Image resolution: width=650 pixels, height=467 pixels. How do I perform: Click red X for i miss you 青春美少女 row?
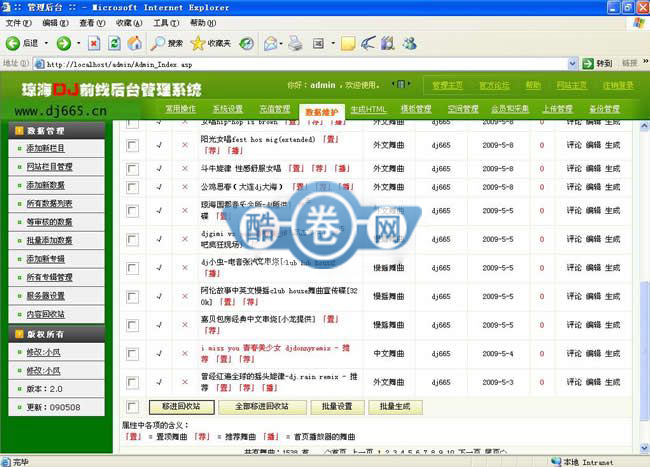click(185, 353)
